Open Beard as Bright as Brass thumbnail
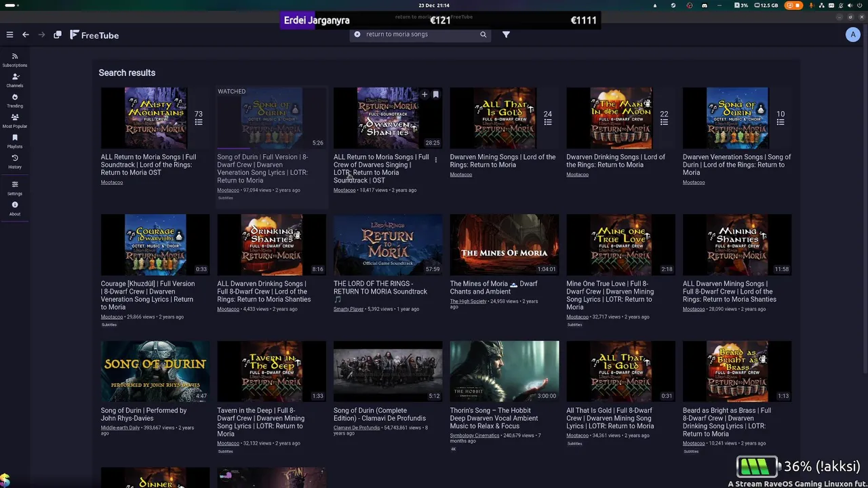Image resolution: width=868 pixels, height=488 pixels. point(737,371)
